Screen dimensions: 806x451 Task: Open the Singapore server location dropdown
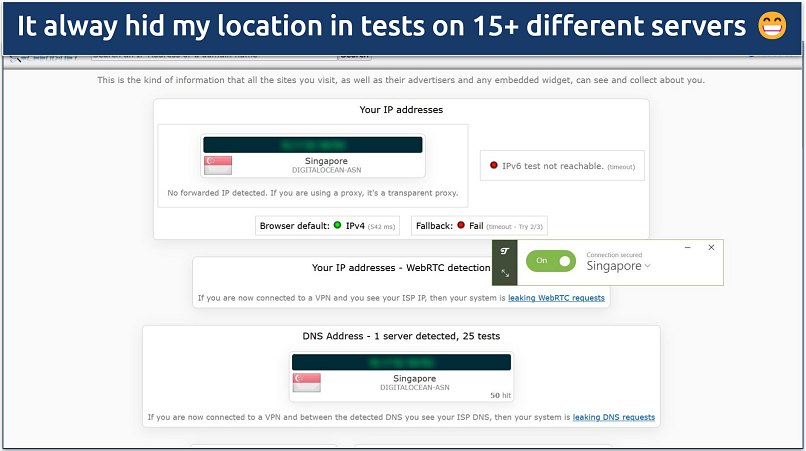(x=618, y=266)
